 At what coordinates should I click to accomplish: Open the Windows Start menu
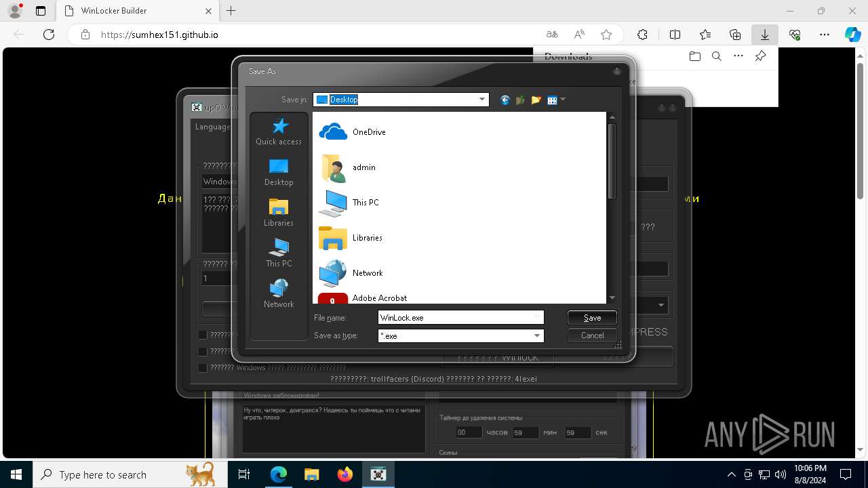16,474
